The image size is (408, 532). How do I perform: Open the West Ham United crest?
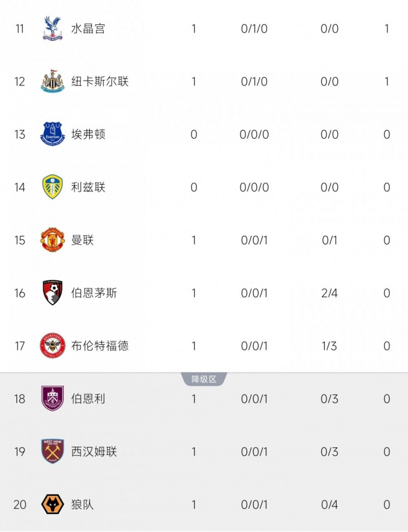(53, 451)
